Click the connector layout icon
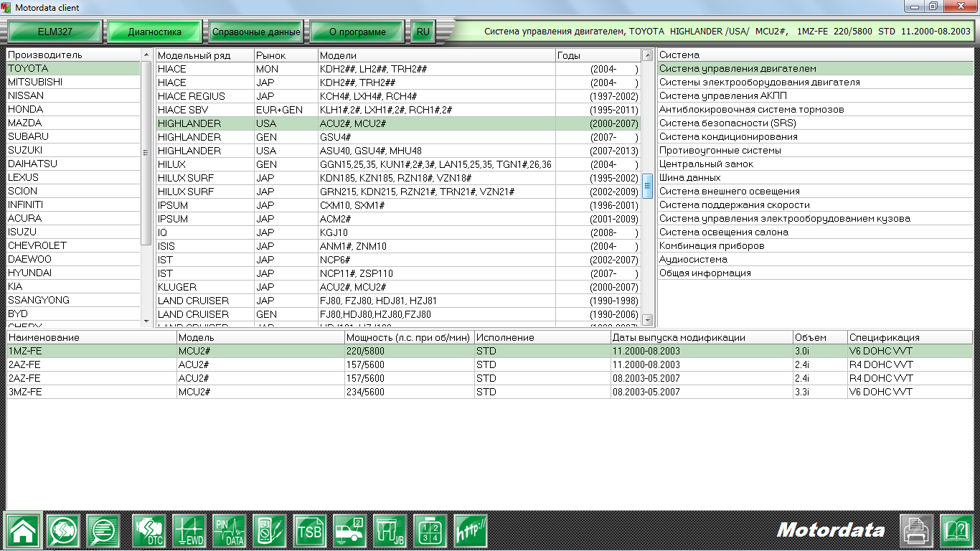980x551 pixels. (x=428, y=531)
